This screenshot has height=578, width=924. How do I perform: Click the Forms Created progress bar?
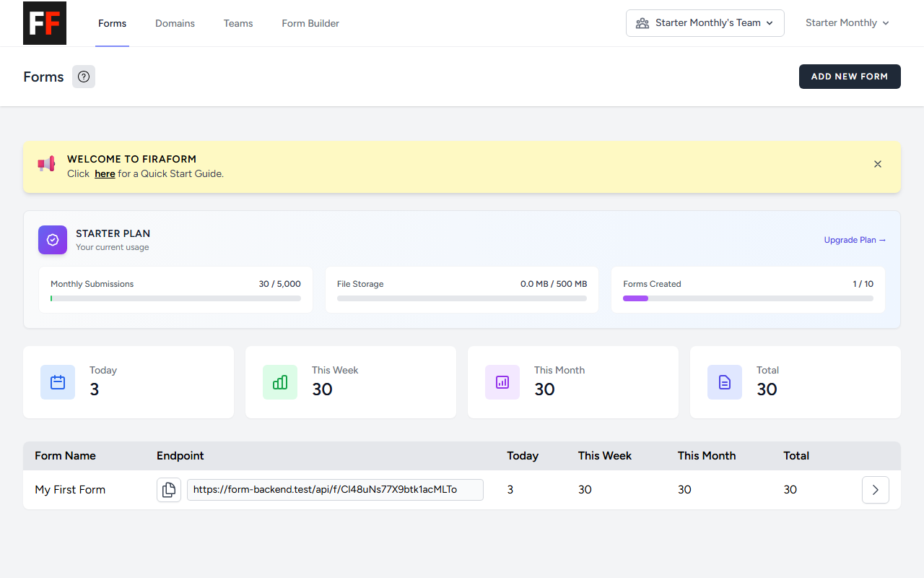748,298
